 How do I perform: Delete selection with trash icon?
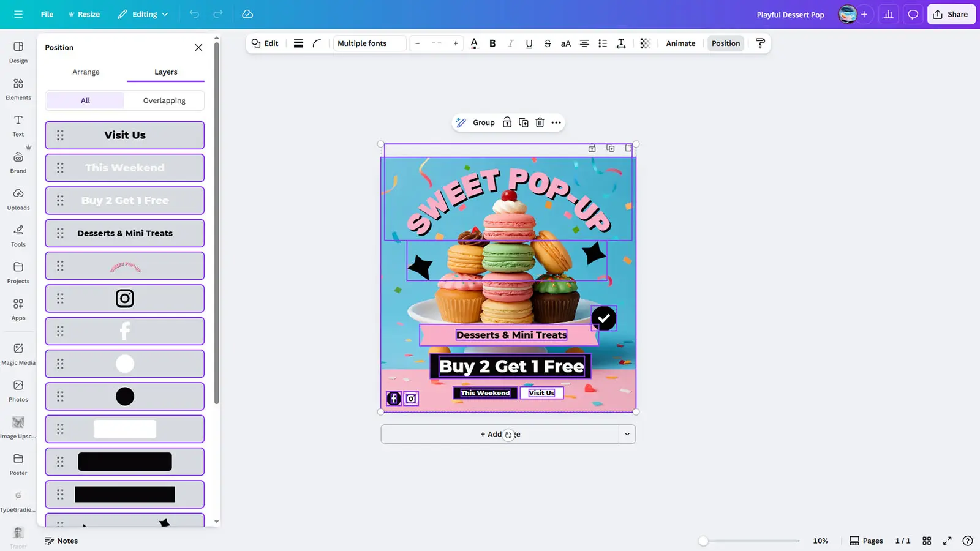pyautogui.click(x=540, y=122)
